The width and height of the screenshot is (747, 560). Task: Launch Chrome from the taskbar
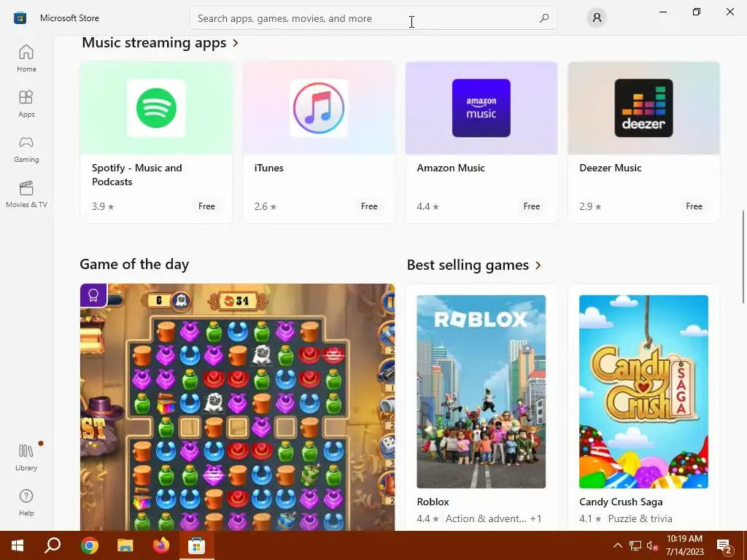click(x=89, y=545)
